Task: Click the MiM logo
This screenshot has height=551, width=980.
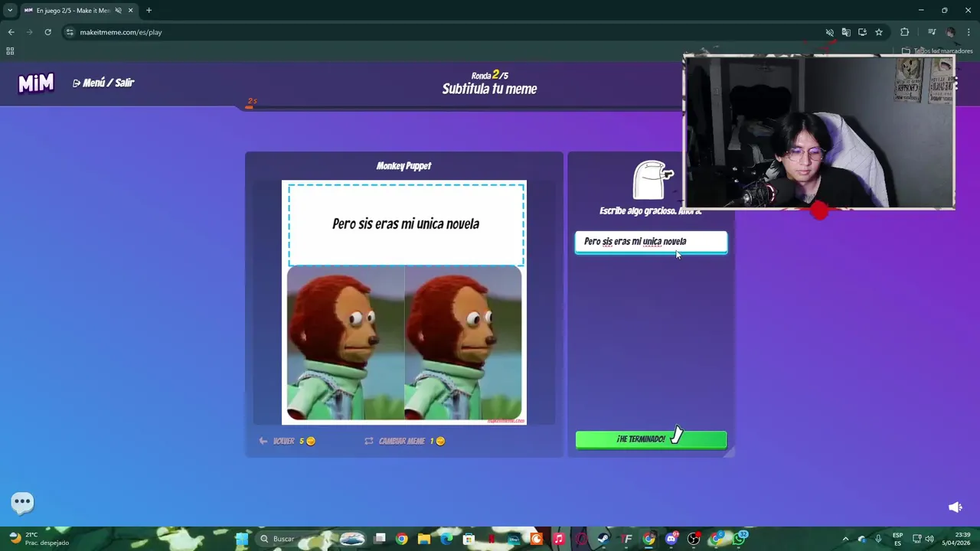Action: pyautogui.click(x=36, y=83)
